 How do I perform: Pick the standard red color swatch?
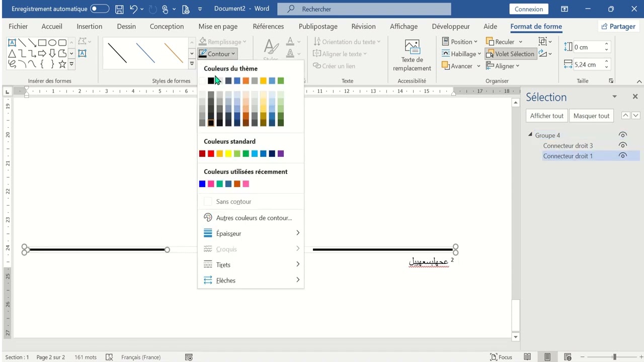(211, 153)
